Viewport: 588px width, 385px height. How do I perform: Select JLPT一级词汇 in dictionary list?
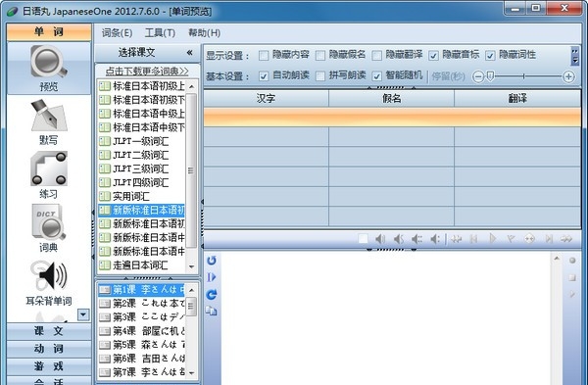click(141, 141)
